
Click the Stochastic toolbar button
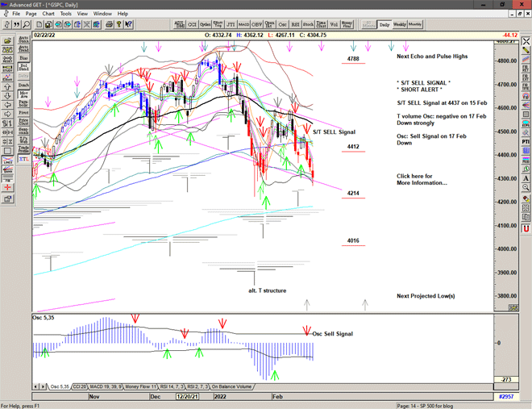(x=307, y=25)
